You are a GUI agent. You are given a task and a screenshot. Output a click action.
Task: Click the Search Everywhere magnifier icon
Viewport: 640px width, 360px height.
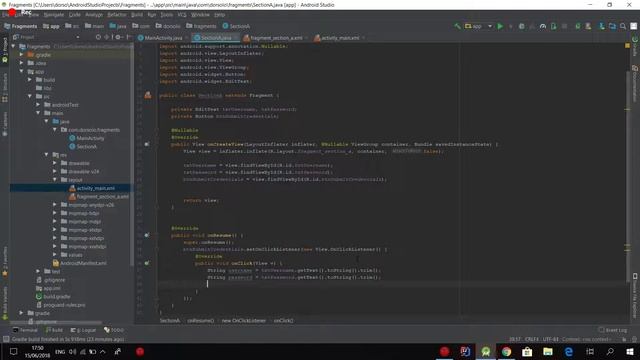coord(623,26)
